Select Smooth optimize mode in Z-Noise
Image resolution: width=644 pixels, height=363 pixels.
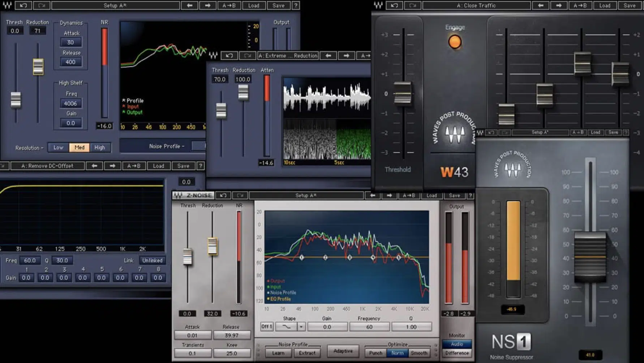tap(419, 353)
